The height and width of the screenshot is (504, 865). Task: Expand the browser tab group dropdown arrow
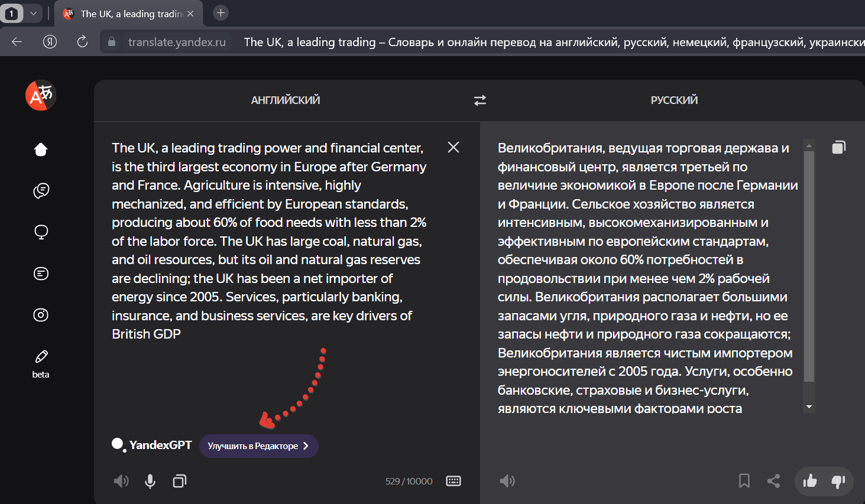click(x=33, y=13)
